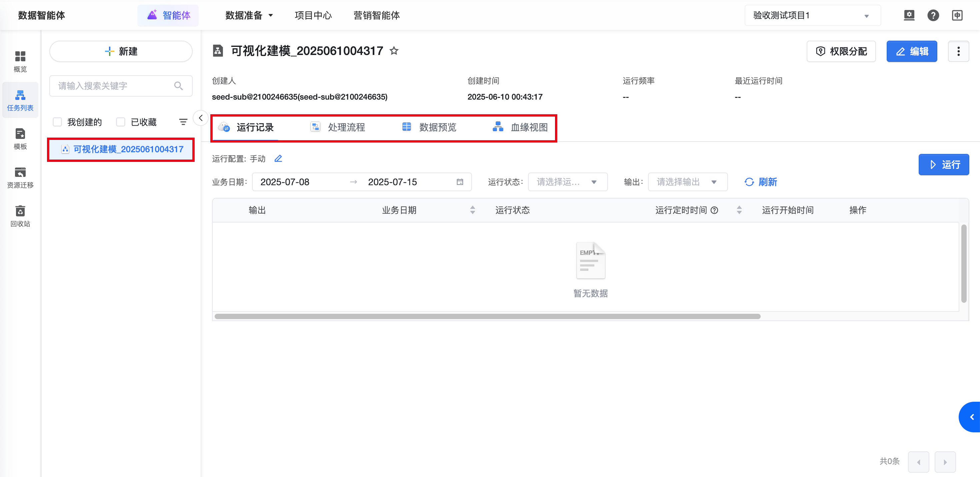Click the pencil icon beside 运行配置
The width and height of the screenshot is (980, 477).
tap(278, 159)
